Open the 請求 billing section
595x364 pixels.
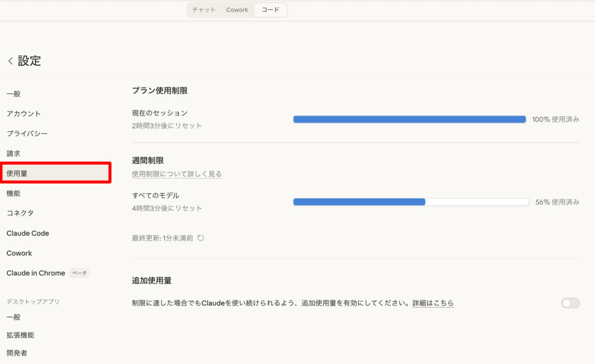[x=14, y=154]
